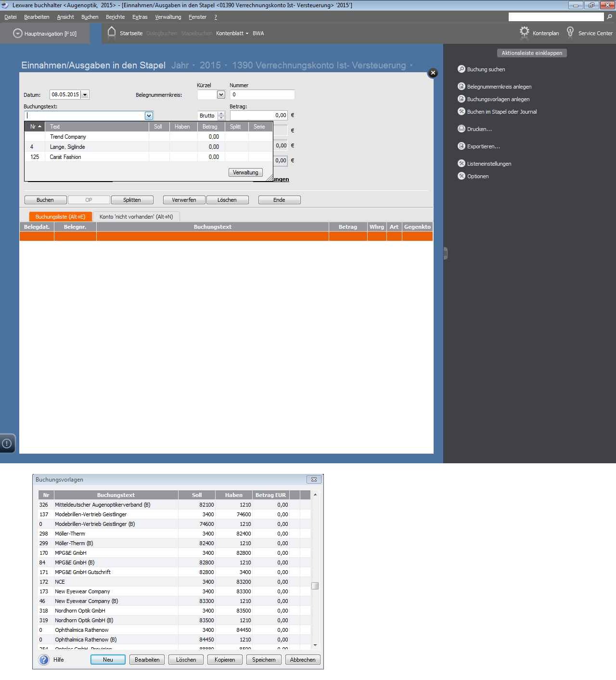Click the Buchen im Stapel oder Journal icon
The width and height of the screenshot is (616, 680).
pos(461,111)
